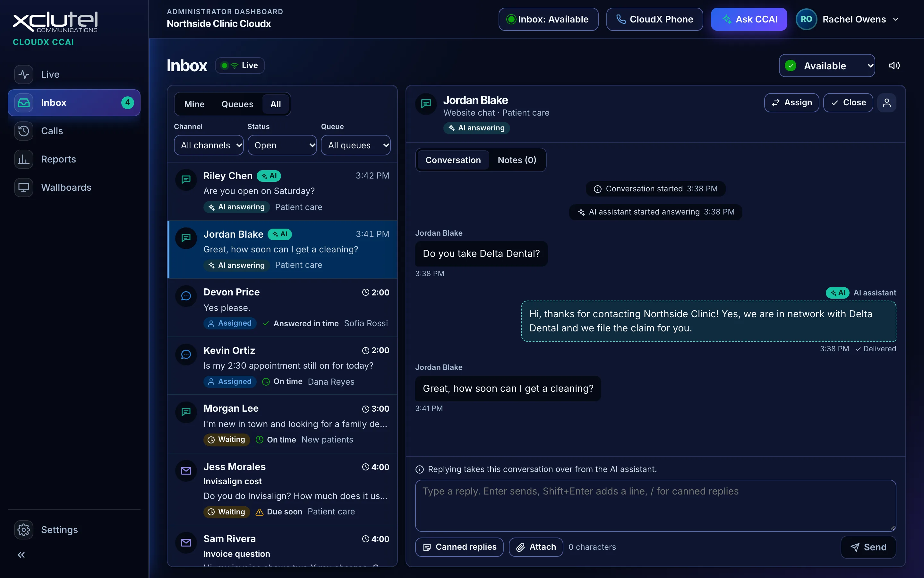Assign the Jordan Blake conversation
Image resolution: width=924 pixels, height=578 pixels.
pyautogui.click(x=791, y=102)
